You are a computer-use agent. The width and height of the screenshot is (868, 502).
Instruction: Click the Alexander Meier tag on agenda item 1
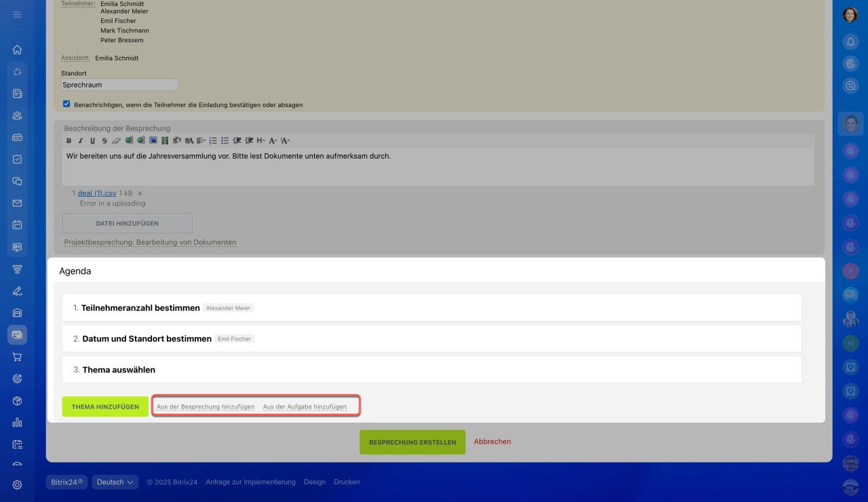pyautogui.click(x=229, y=308)
